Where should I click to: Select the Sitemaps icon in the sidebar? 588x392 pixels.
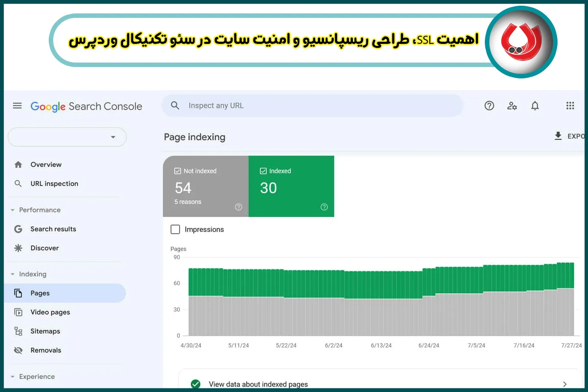tap(18, 331)
